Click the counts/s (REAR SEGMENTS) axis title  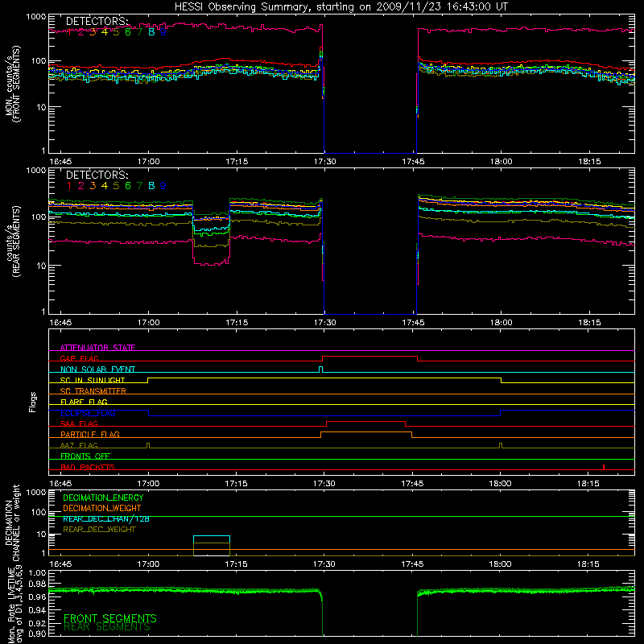tap(13, 242)
